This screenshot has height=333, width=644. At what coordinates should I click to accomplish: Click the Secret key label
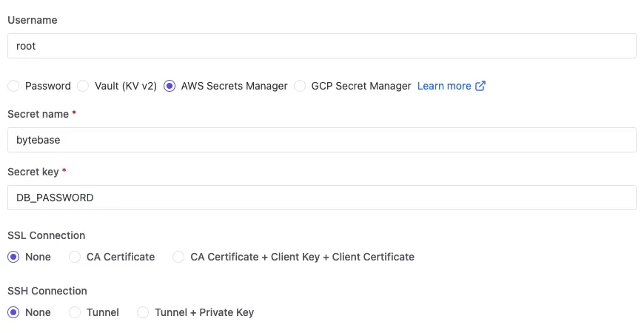point(33,172)
